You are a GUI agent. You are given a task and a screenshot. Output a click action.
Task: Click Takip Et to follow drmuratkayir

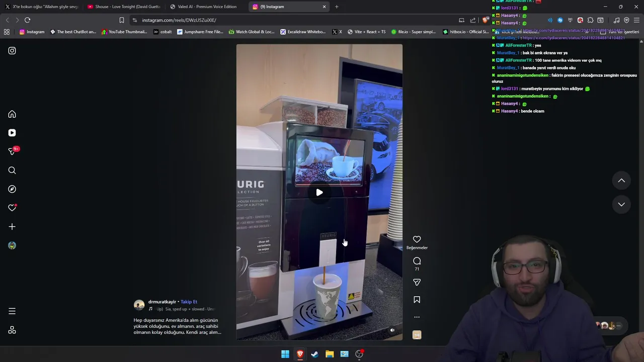tap(189, 302)
